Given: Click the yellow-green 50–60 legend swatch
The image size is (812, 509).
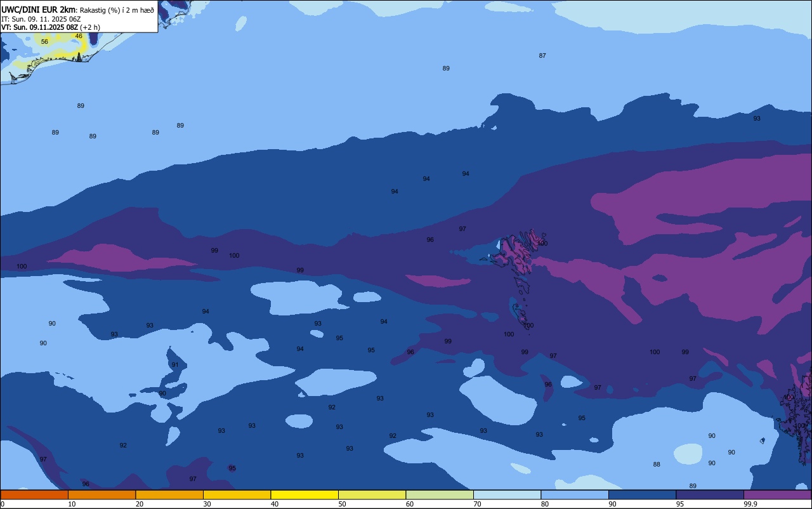Looking at the screenshot, I should 372,494.
